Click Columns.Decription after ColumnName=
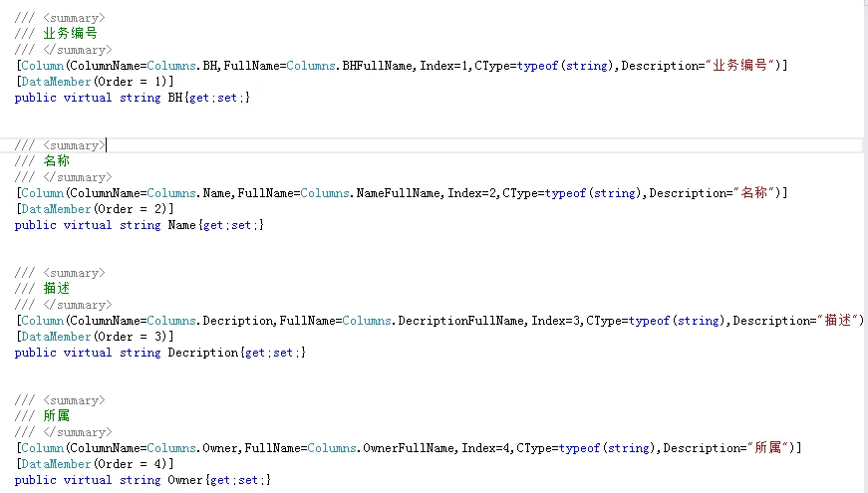Image resolution: width=868 pixels, height=493 pixels. [x=210, y=321]
